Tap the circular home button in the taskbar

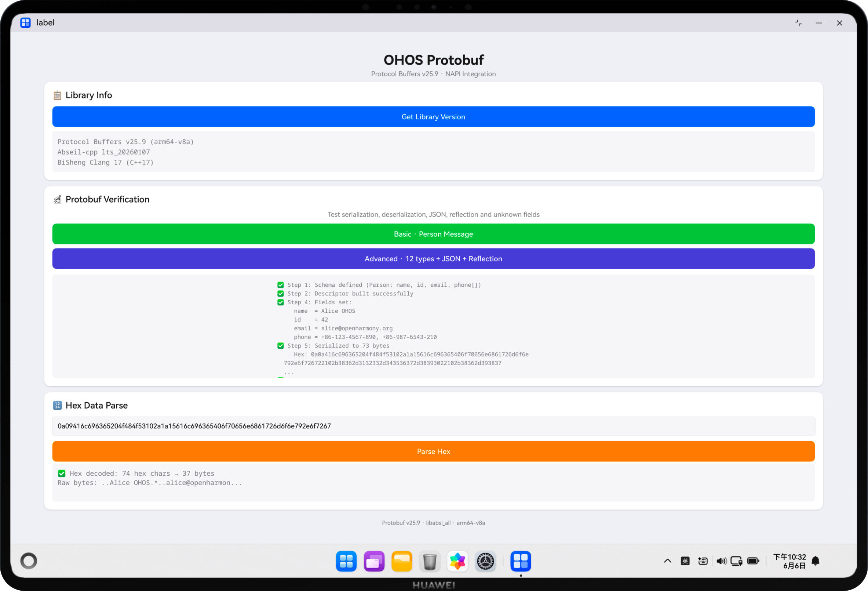coord(29,561)
